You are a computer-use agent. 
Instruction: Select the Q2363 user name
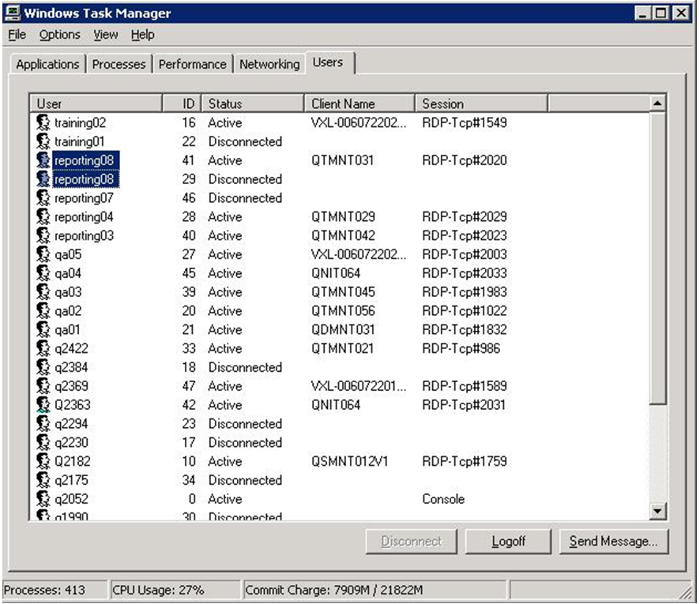click(73, 405)
